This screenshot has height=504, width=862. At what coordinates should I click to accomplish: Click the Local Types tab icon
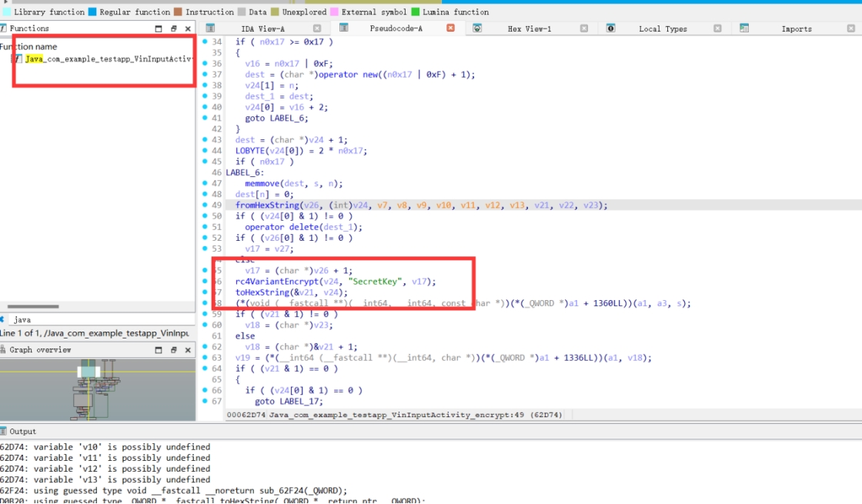click(610, 28)
